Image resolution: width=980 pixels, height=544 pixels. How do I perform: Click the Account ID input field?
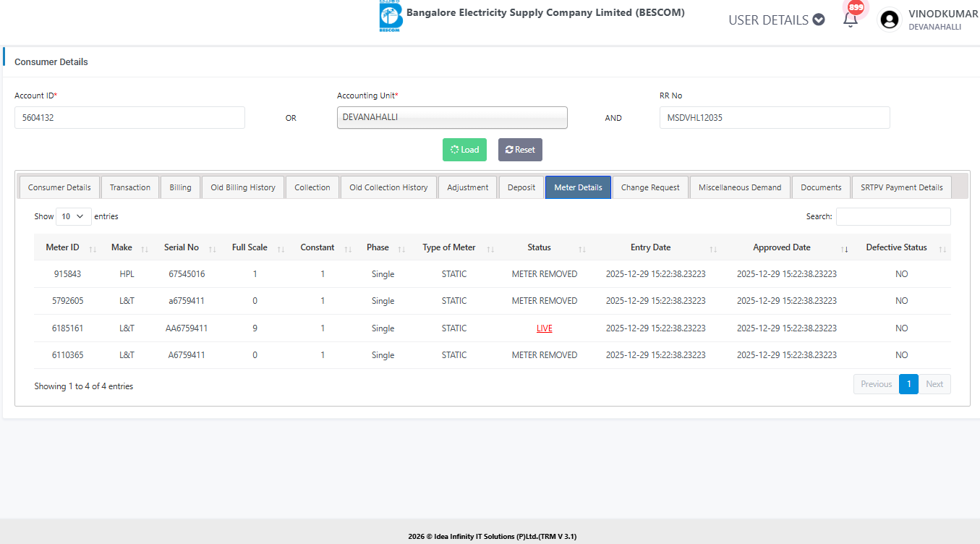tap(129, 117)
